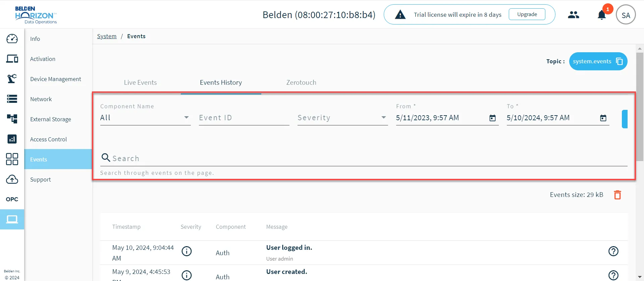Open the Support menu item
644x281 pixels.
click(58, 180)
